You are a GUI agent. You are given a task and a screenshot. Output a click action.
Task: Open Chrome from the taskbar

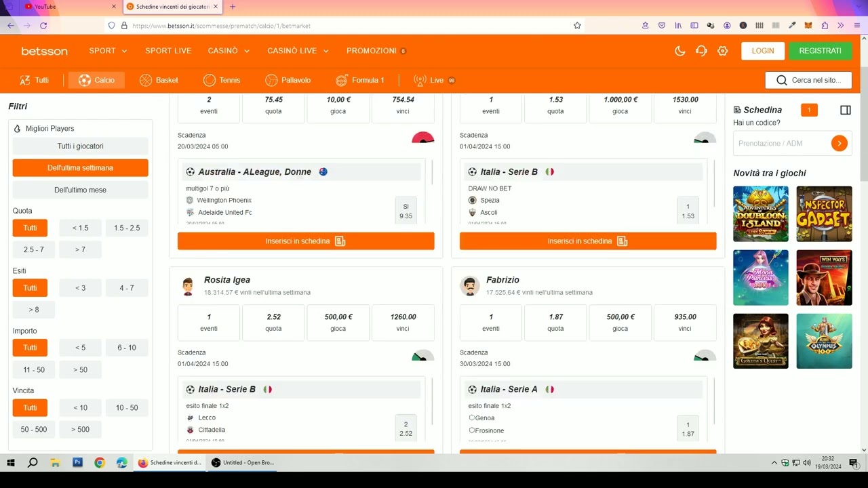tap(100, 463)
